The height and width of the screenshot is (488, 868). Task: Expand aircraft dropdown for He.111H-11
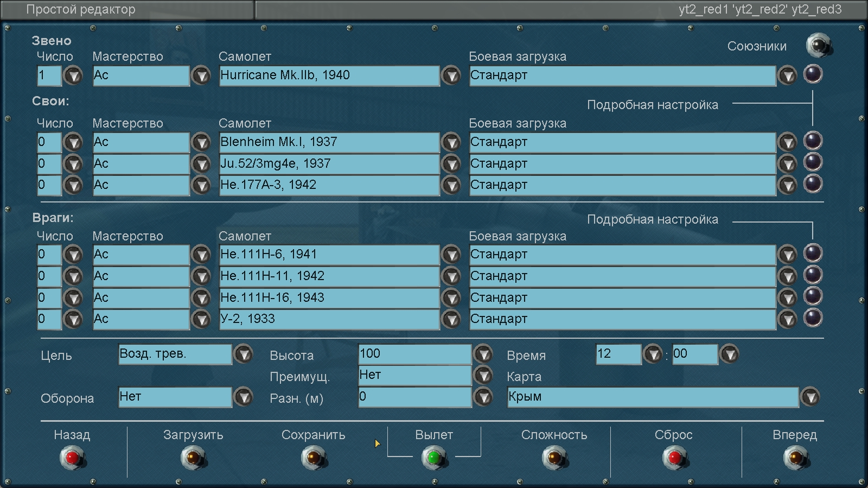(451, 276)
